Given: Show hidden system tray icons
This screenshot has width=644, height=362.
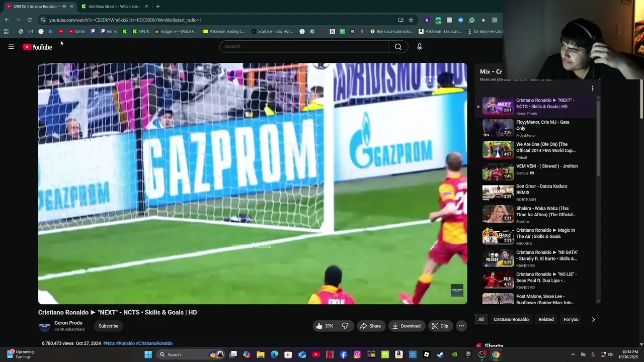Looking at the screenshot, I should 573,354.
